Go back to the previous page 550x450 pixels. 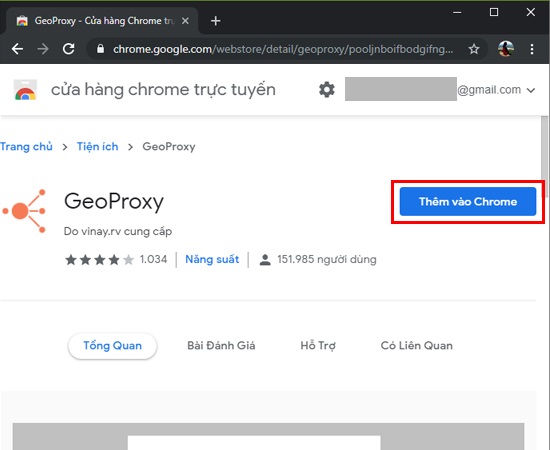click(x=17, y=49)
